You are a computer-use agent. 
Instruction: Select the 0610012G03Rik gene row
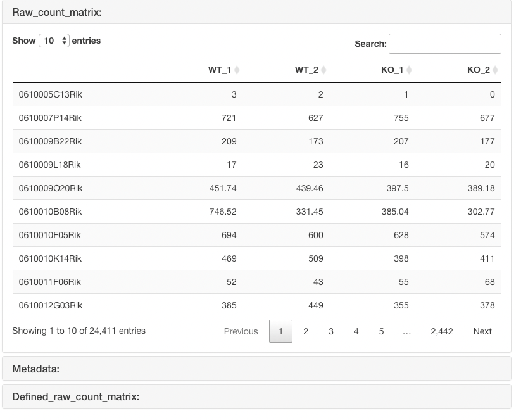click(x=50, y=306)
